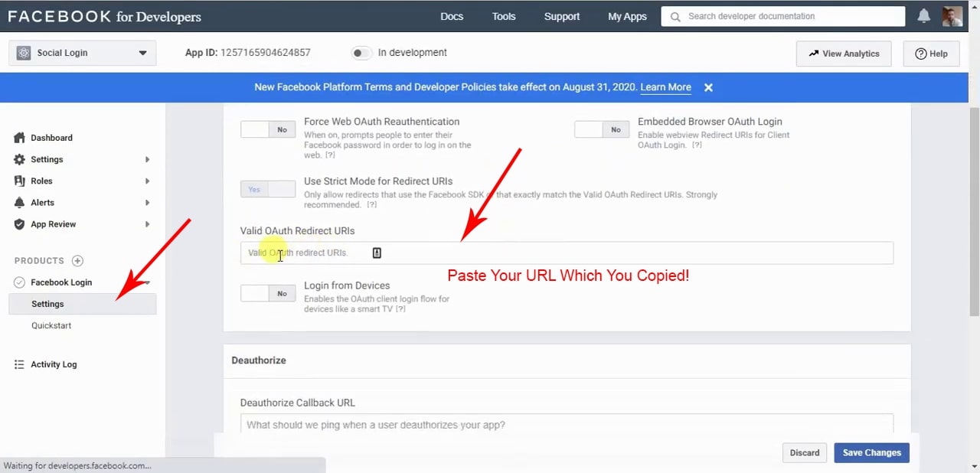Click the Alerts bell icon in sidebar
Screen dimensions: 980x473
pos(20,202)
